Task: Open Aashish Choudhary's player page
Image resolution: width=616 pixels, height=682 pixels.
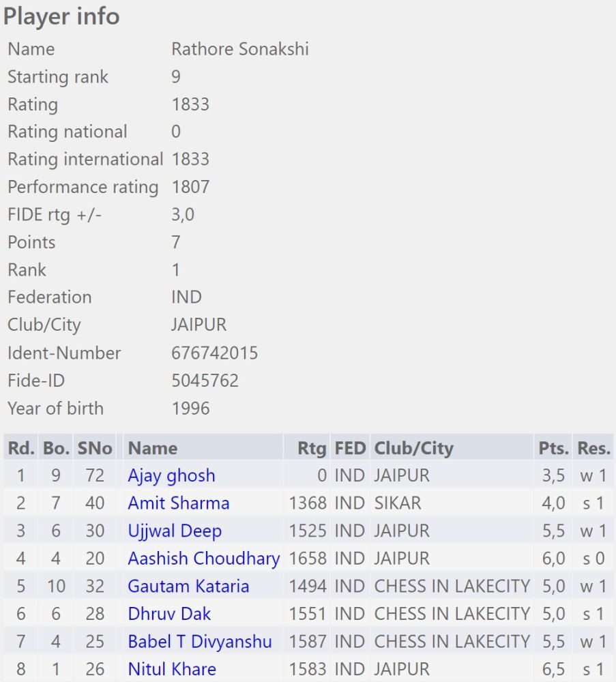Action: click(203, 559)
